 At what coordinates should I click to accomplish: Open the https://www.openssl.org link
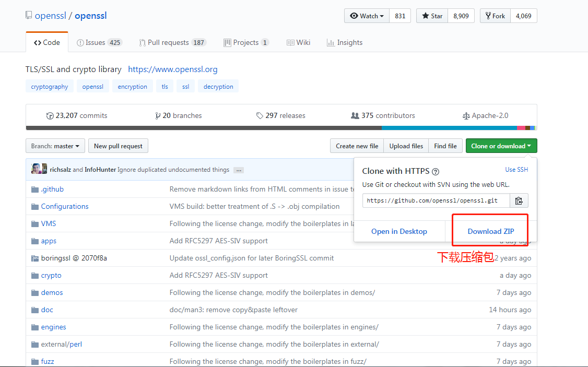173,69
